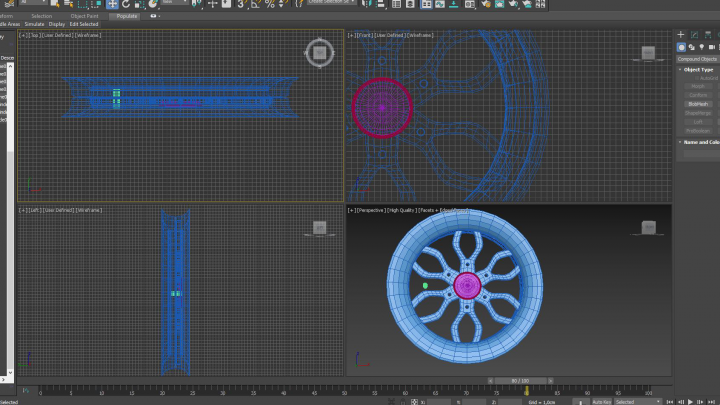Open the Simulate ribbon panel
This screenshot has width=720, height=405.
(x=34, y=24)
